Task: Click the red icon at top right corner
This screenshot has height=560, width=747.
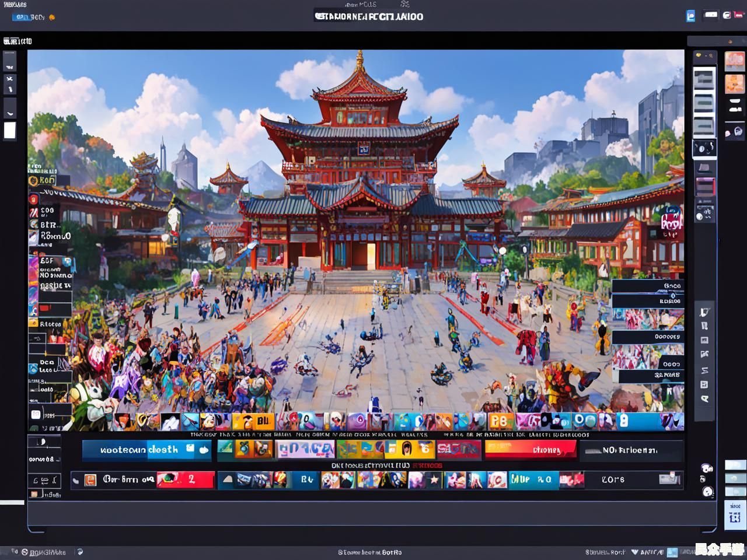Action: (x=737, y=15)
